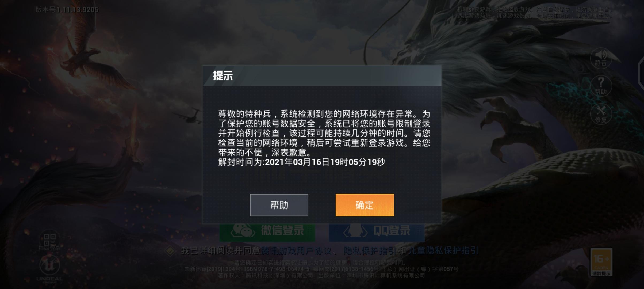
Task: Tap the QQ penguin logo on QQ登录
Action: point(355,230)
